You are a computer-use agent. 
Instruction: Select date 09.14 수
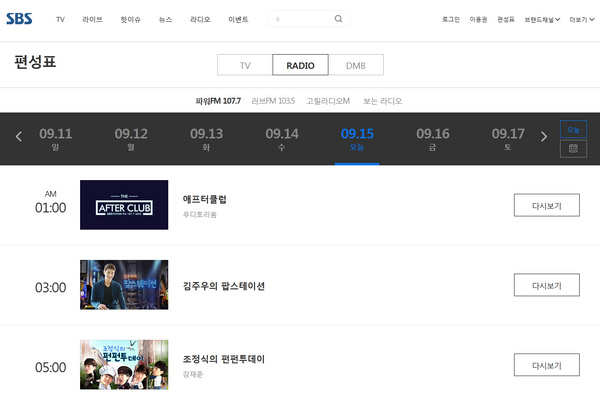tap(282, 139)
